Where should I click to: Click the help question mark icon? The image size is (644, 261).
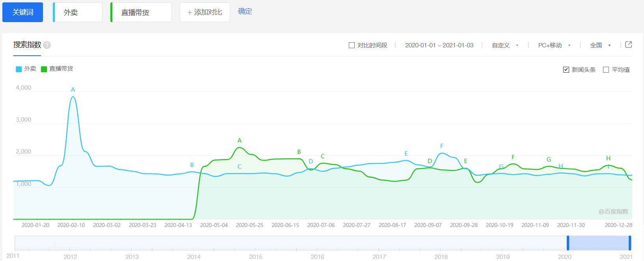47,45
